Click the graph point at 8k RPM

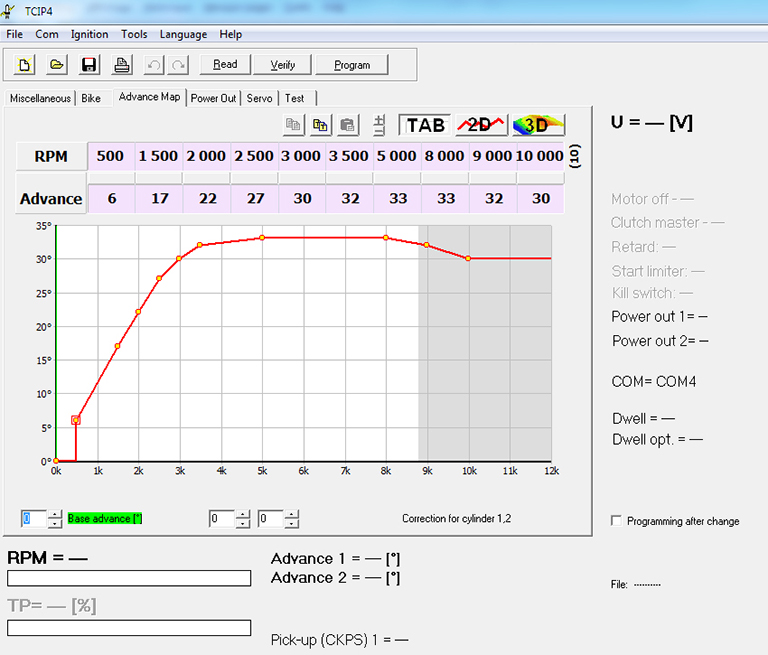pos(386,238)
